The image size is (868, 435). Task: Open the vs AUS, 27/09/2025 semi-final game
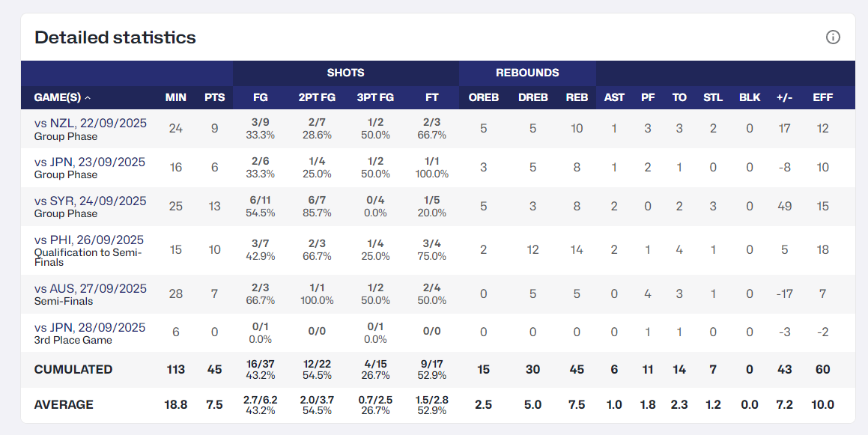pos(90,288)
